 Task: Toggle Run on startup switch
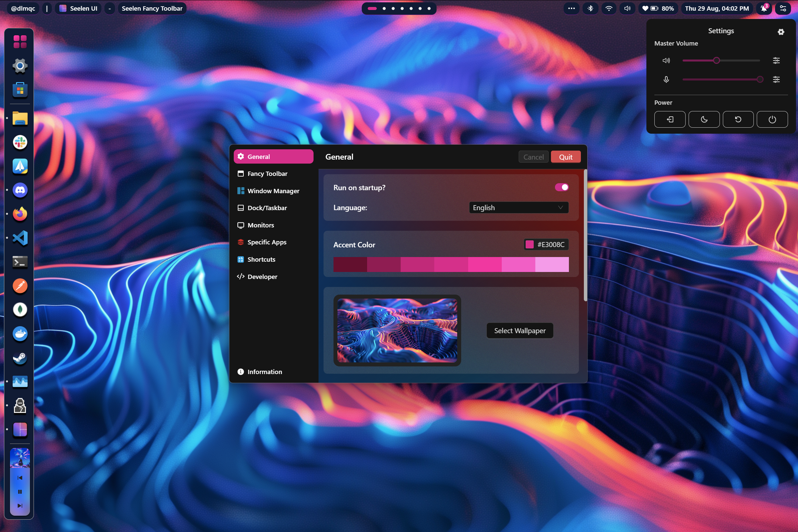562,187
